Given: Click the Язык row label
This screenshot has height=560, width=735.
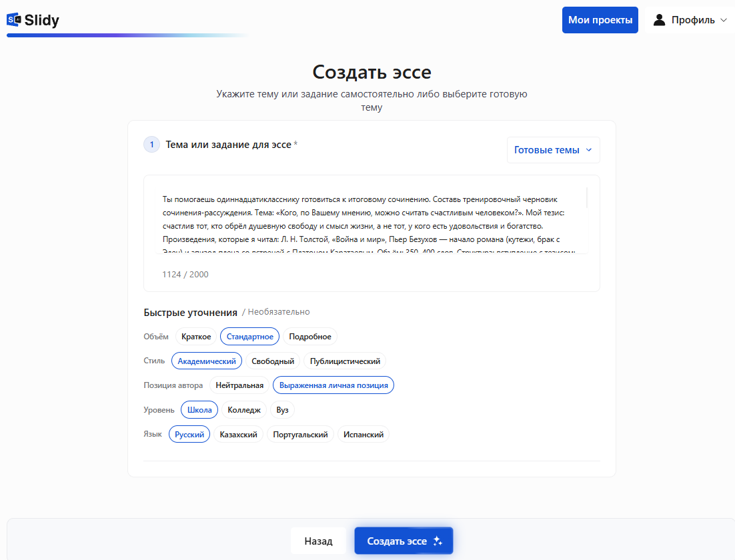Looking at the screenshot, I should [x=153, y=434].
